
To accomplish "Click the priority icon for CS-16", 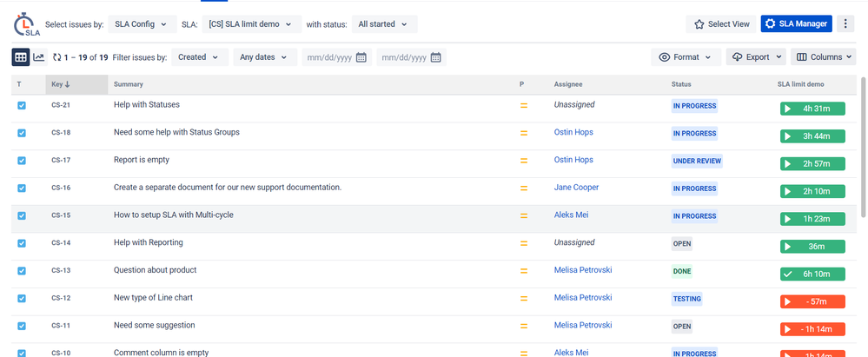I will [524, 188].
